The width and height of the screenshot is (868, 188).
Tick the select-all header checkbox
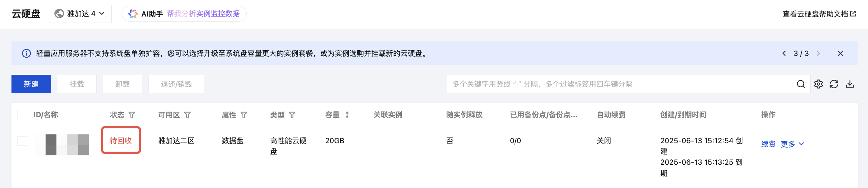(x=22, y=115)
